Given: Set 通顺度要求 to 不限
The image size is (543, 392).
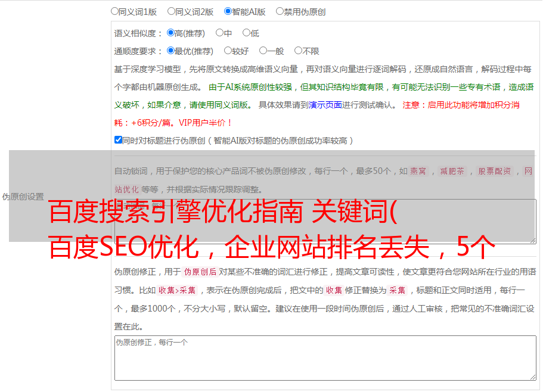Looking at the screenshot, I should [298, 51].
